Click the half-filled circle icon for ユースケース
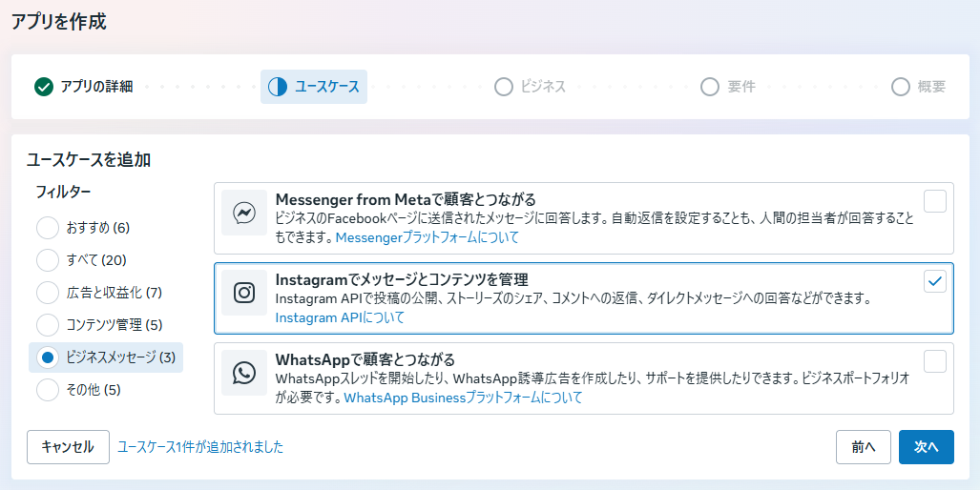Image resolution: width=980 pixels, height=490 pixels. tap(278, 87)
